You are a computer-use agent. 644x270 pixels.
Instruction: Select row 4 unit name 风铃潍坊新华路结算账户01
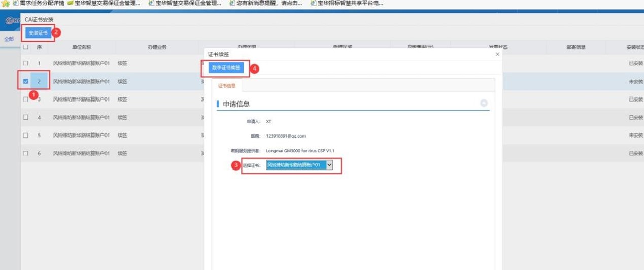point(81,117)
